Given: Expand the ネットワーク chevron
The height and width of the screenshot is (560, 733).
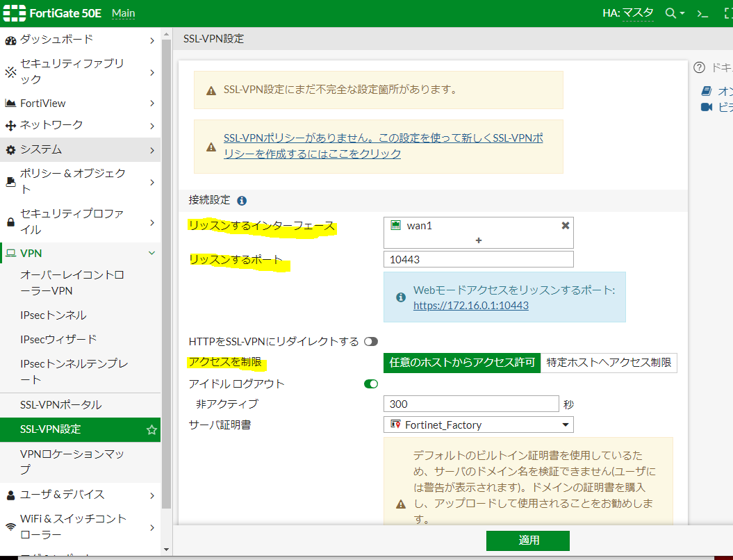Looking at the screenshot, I should pos(152,126).
